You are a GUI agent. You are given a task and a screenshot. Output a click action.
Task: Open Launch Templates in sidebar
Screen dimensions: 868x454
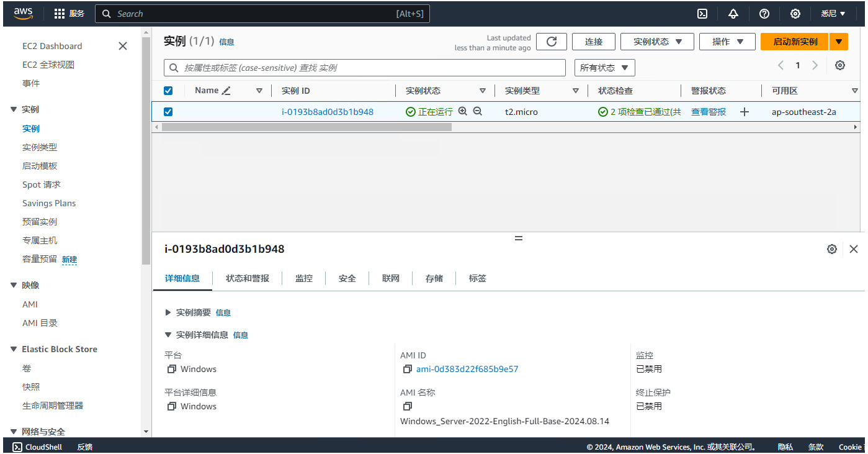[40, 166]
